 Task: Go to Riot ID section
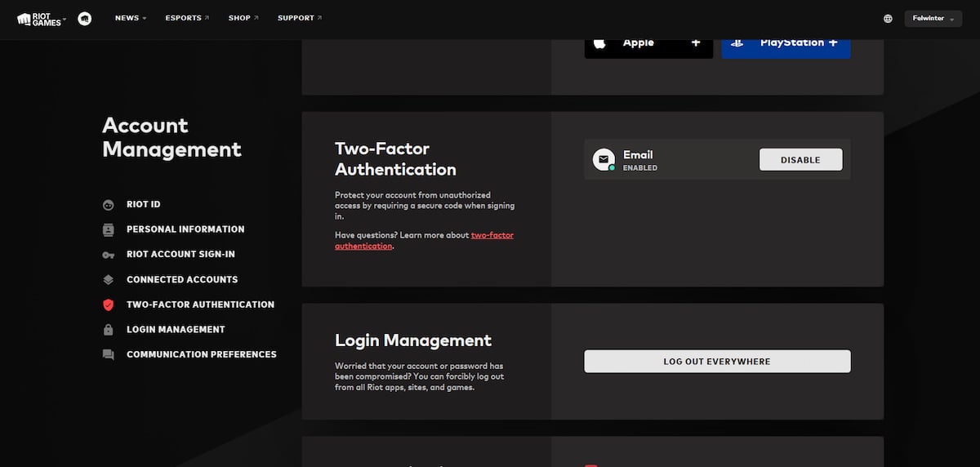coord(143,205)
